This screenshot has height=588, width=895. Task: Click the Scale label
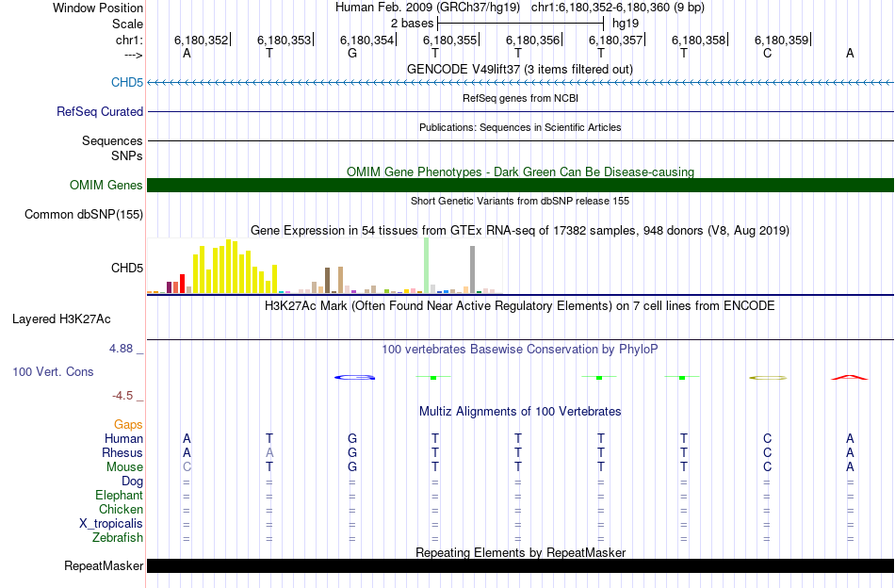tap(128, 24)
